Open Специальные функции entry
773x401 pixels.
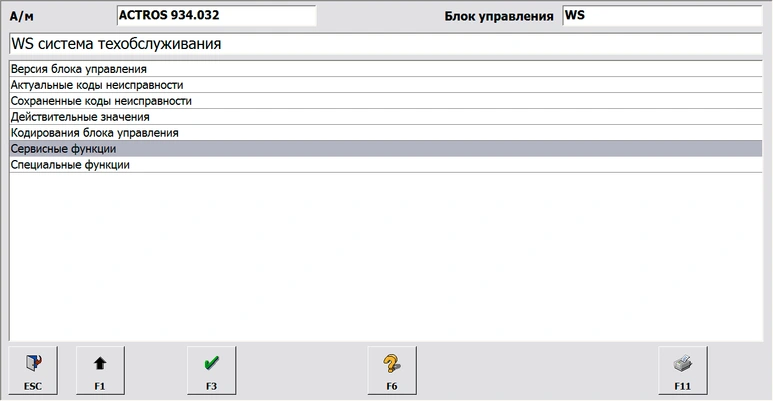click(x=69, y=164)
